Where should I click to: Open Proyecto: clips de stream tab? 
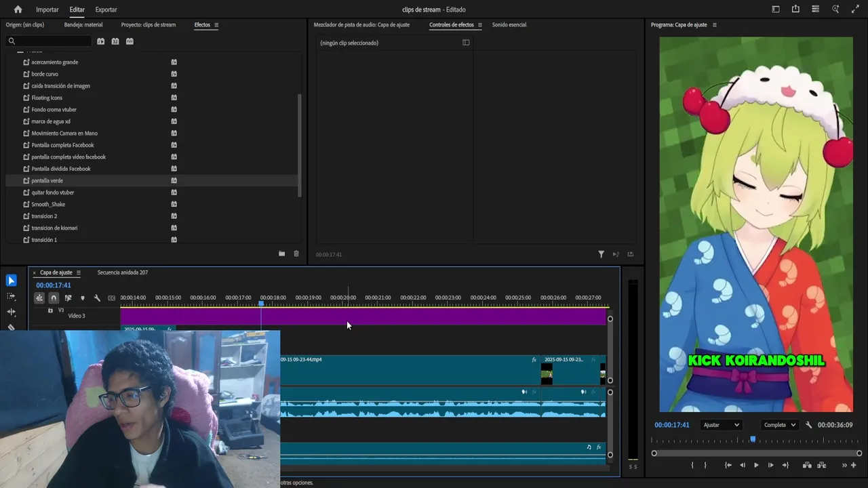tap(149, 24)
